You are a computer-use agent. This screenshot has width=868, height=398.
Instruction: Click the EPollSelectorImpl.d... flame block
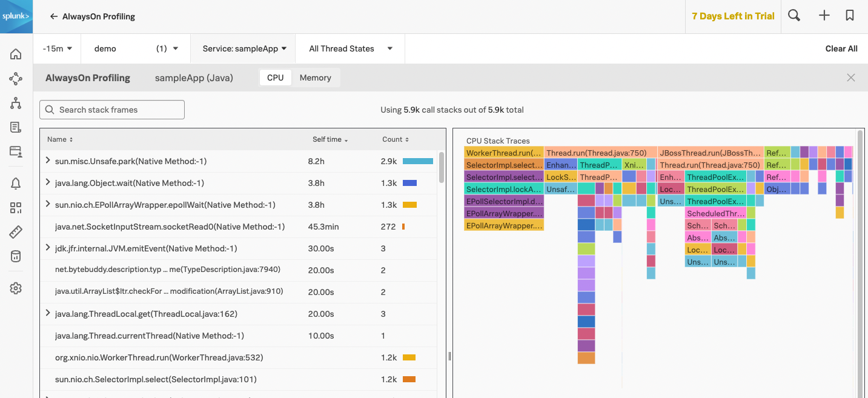[504, 201]
